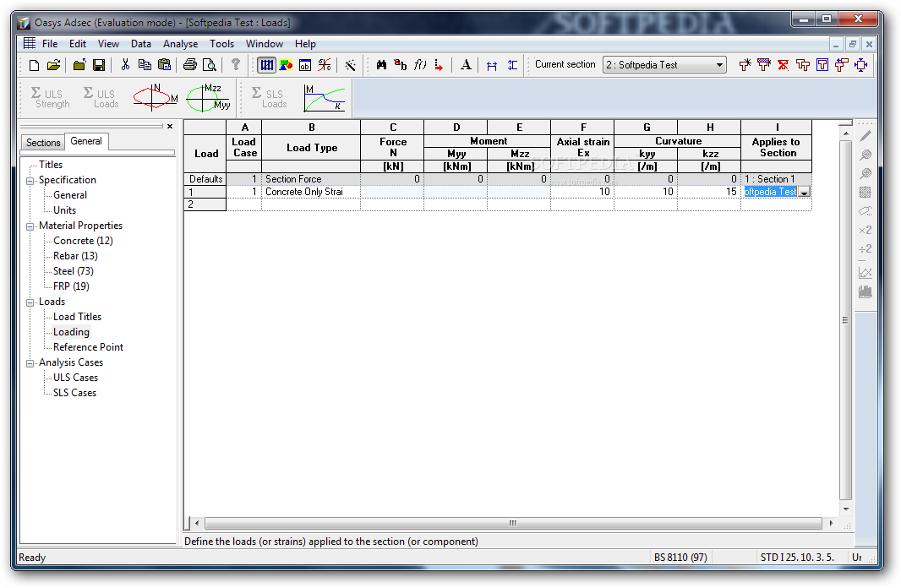Click row header 2 in loads table
This screenshot has width=901, height=588.
click(x=205, y=204)
